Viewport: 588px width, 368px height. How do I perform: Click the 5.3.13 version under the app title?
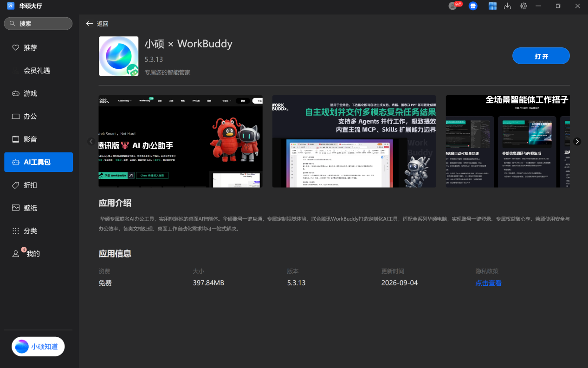154,59
